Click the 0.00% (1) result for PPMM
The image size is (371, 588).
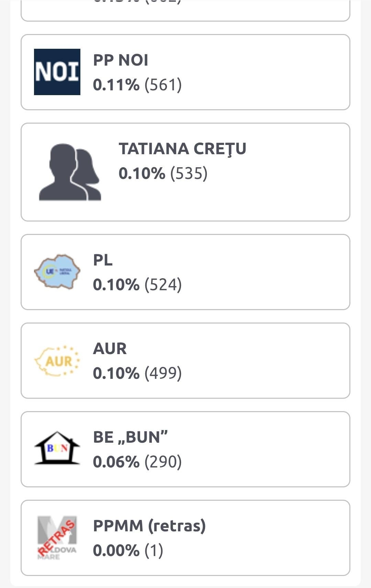coord(128,551)
